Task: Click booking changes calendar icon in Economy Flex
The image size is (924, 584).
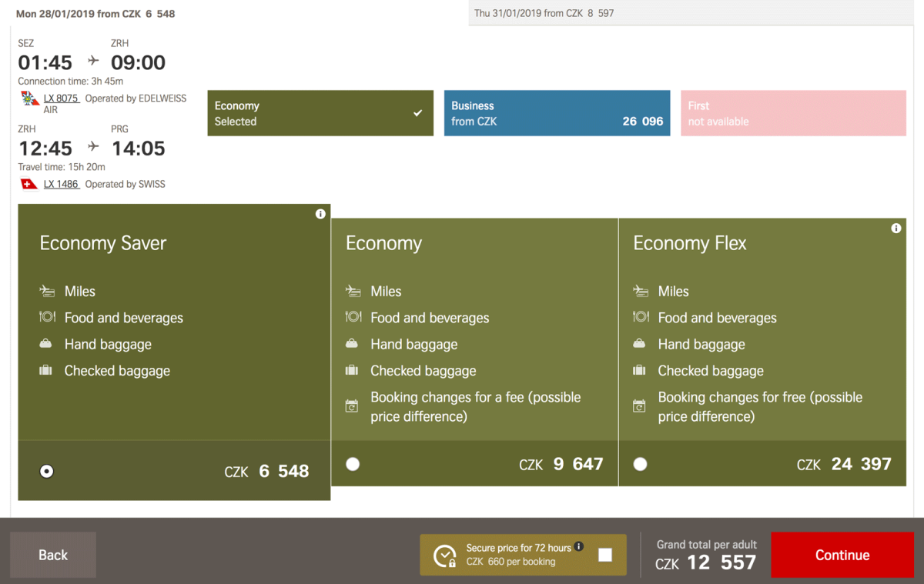Action: [x=639, y=406]
